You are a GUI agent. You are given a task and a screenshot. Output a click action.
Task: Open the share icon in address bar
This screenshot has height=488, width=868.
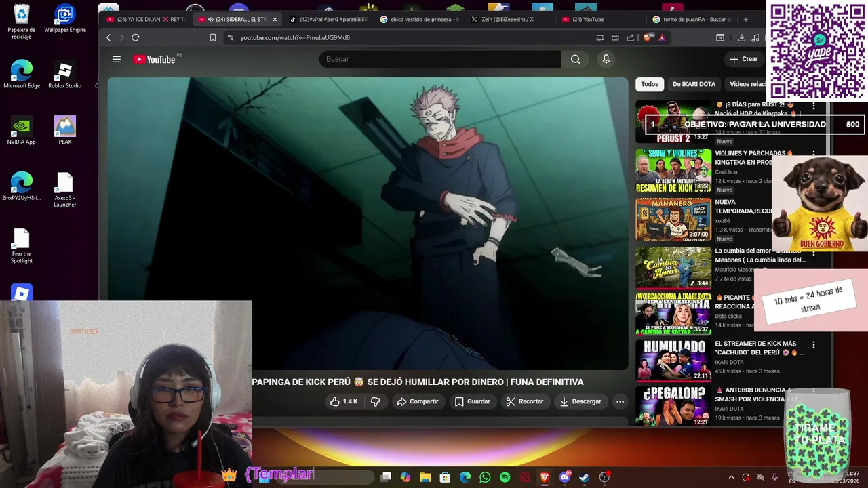click(x=631, y=37)
